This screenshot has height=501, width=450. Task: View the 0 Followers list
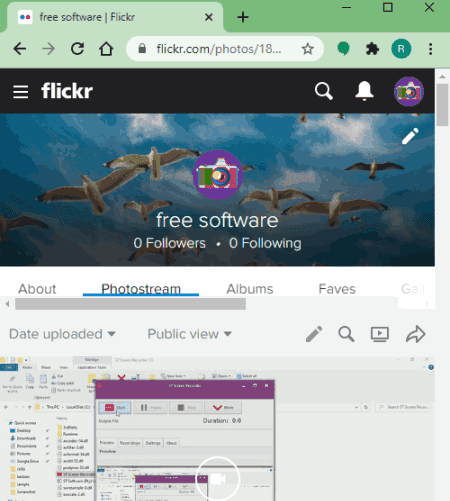(169, 243)
